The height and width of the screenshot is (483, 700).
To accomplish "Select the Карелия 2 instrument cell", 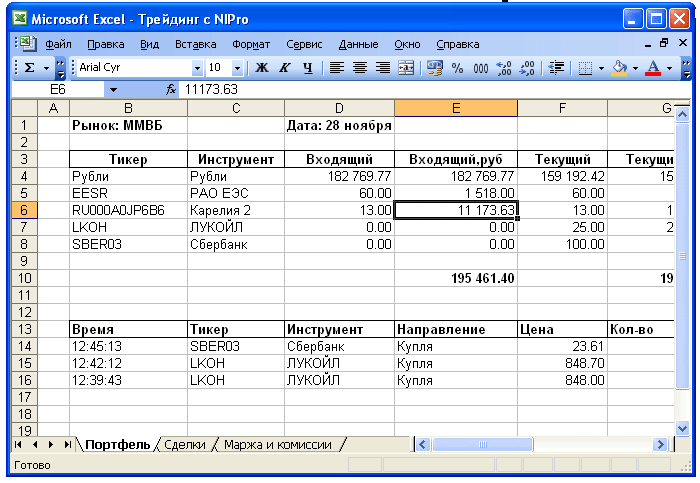I will coord(236,210).
